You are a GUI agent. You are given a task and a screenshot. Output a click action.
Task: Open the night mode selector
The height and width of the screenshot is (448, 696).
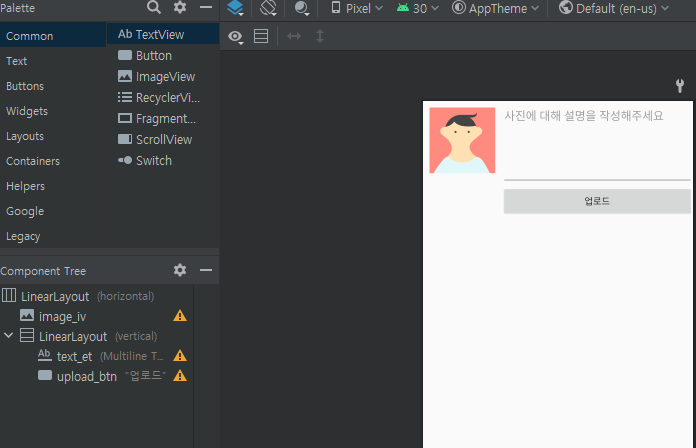click(302, 8)
